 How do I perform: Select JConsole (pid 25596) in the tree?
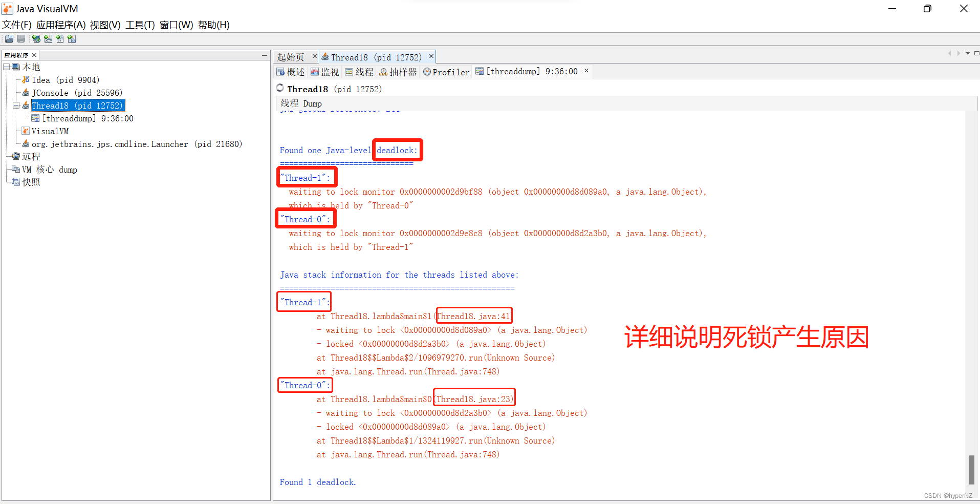point(77,93)
